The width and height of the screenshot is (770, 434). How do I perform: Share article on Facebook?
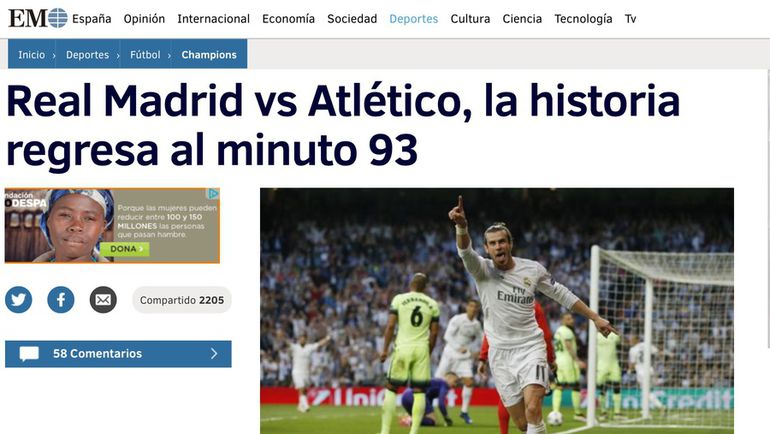pyautogui.click(x=61, y=299)
